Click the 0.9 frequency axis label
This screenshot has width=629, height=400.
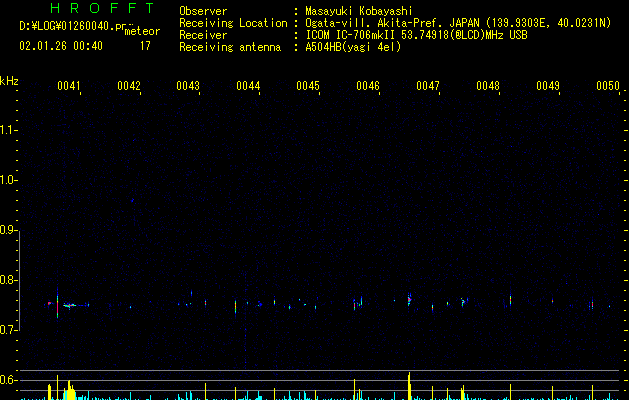pyautogui.click(x=8, y=230)
